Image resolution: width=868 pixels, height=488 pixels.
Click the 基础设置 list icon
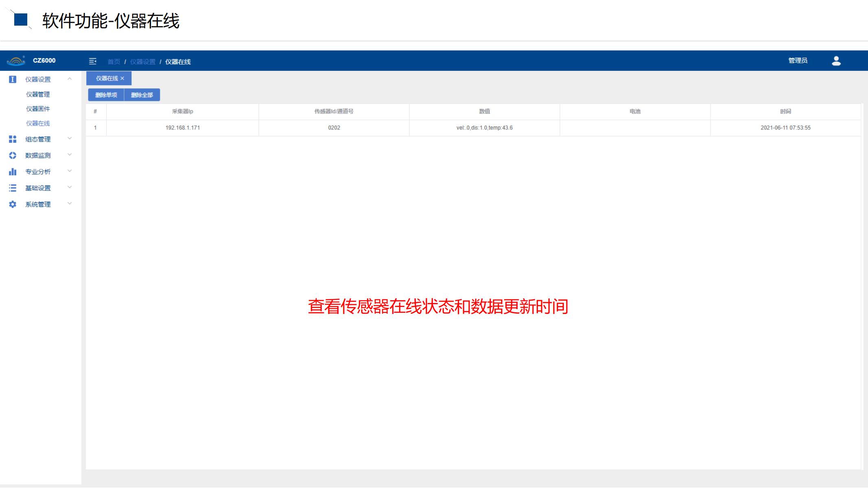13,188
